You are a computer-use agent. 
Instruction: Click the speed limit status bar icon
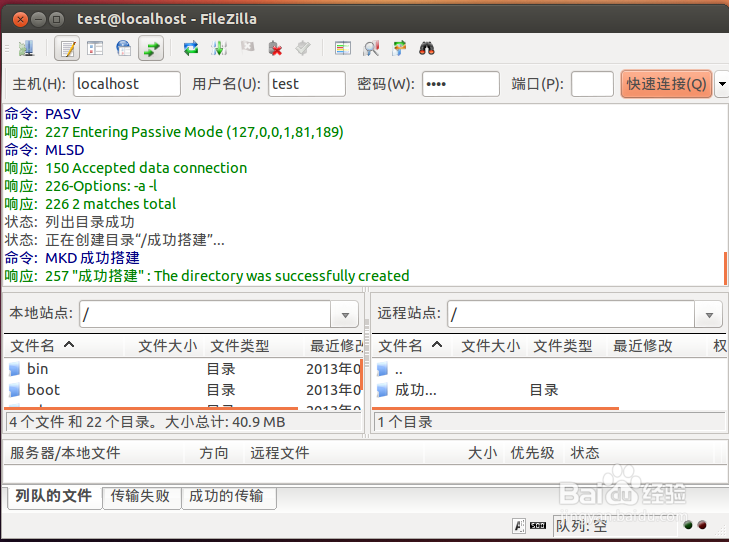pos(538,526)
